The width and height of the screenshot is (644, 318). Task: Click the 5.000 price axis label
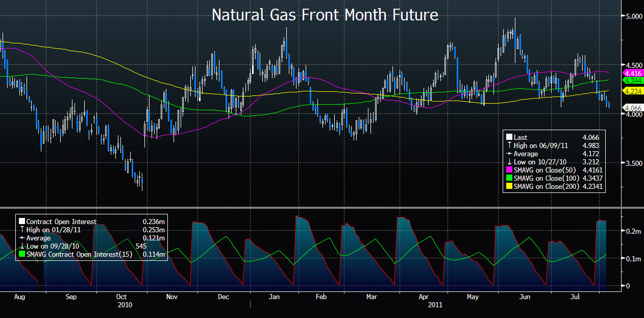tap(633, 16)
